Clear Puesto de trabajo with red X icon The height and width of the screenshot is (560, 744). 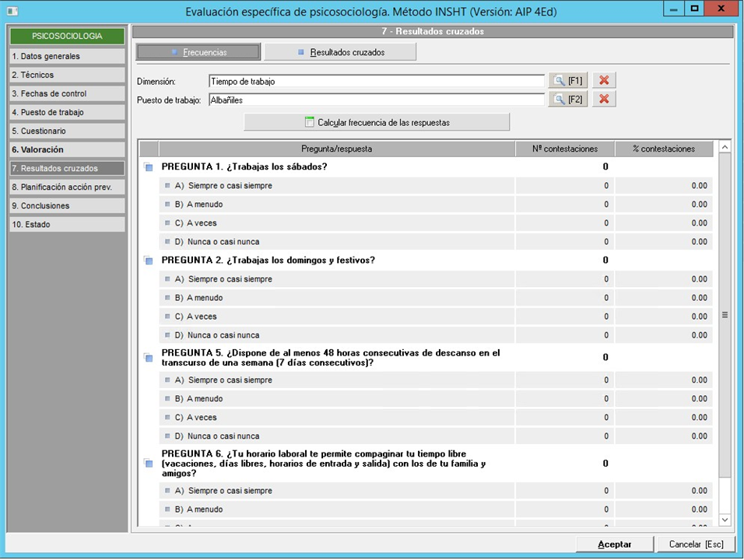coord(604,100)
